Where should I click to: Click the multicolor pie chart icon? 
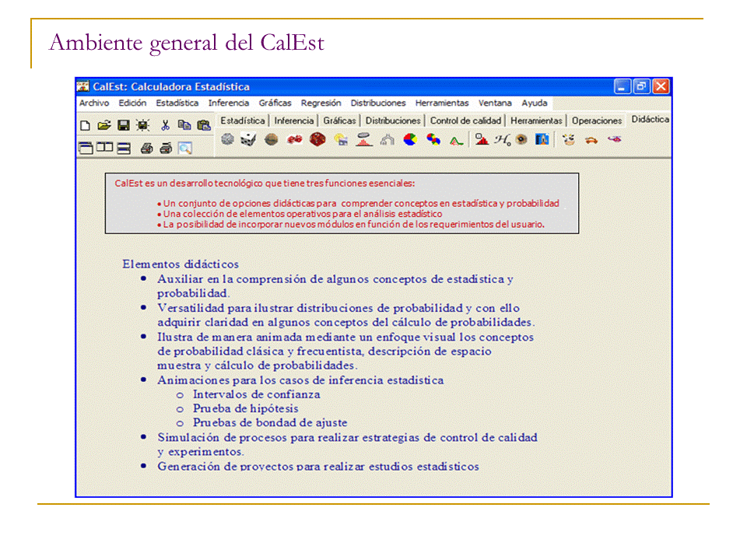[410, 140]
